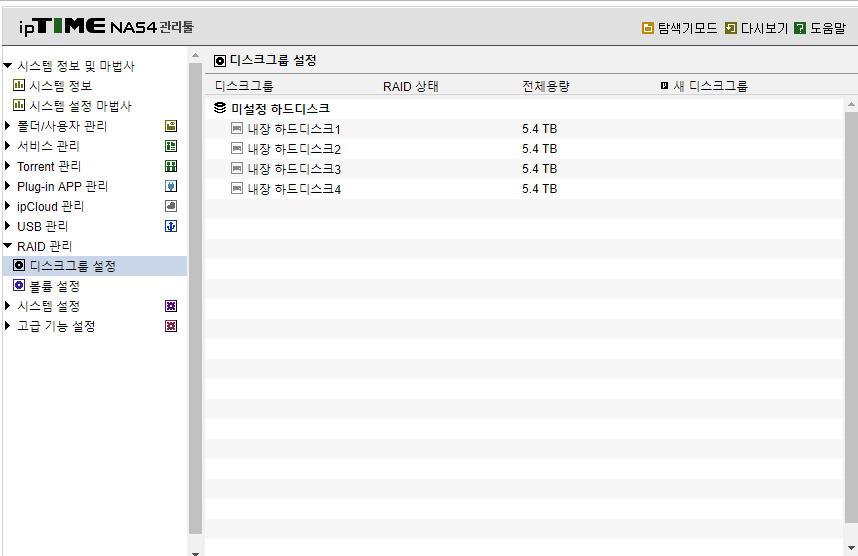Image resolution: width=858 pixels, height=556 pixels.
Task: Collapse 시스템 정보 및 마법사 arrow
Action: click(x=8, y=66)
